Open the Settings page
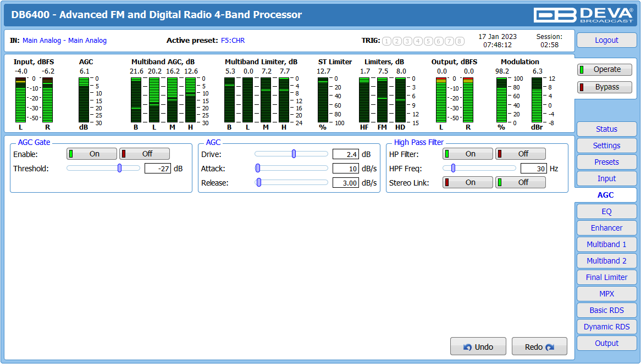Viewport: 641px width, 364px height. (x=607, y=145)
